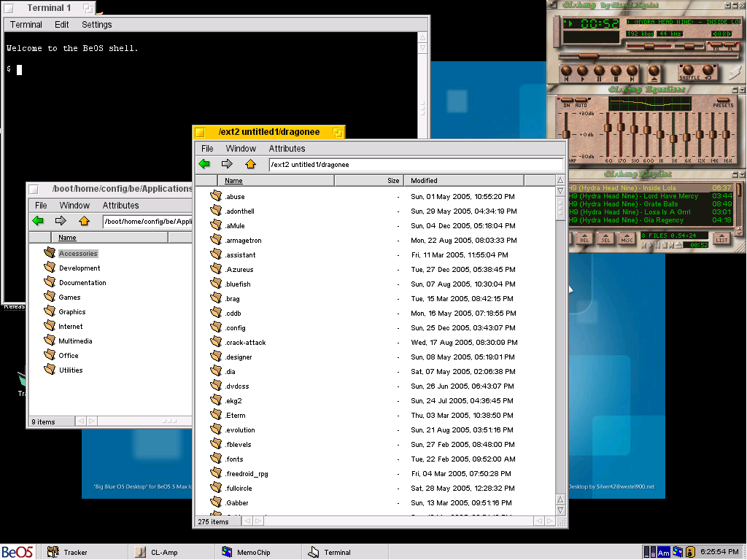Toggle repeat mode in CL-Amp
The image size is (747, 560).
(x=708, y=73)
